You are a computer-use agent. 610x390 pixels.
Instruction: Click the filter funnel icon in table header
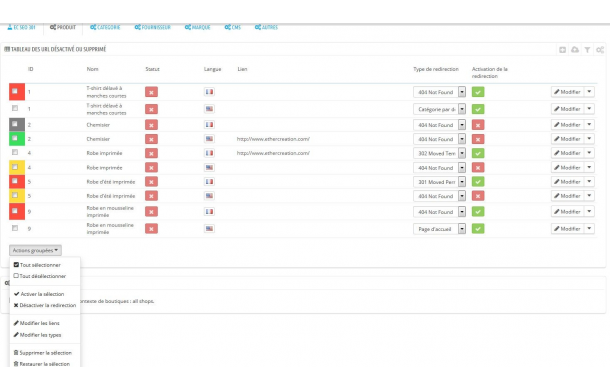click(x=587, y=50)
